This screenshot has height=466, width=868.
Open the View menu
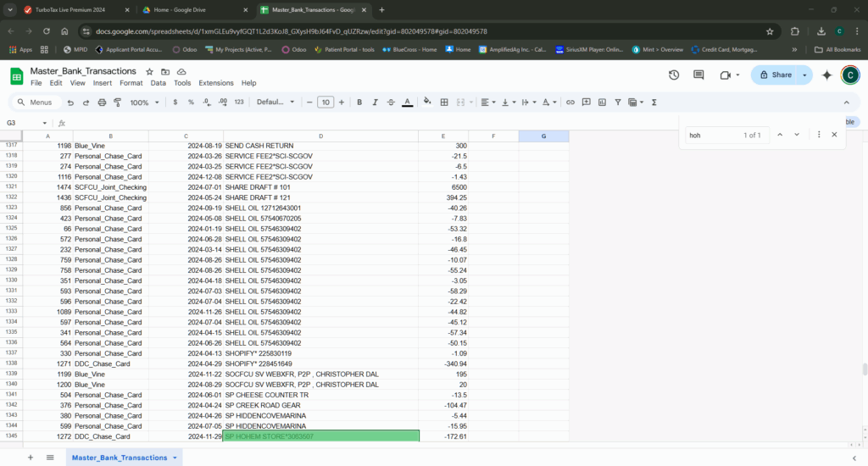point(77,83)
